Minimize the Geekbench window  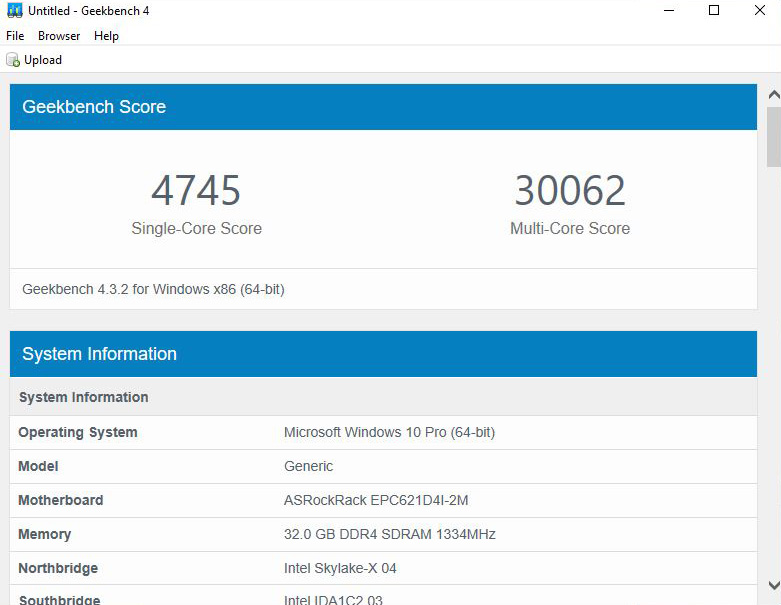pyautogui.click(x=669, y=10)
